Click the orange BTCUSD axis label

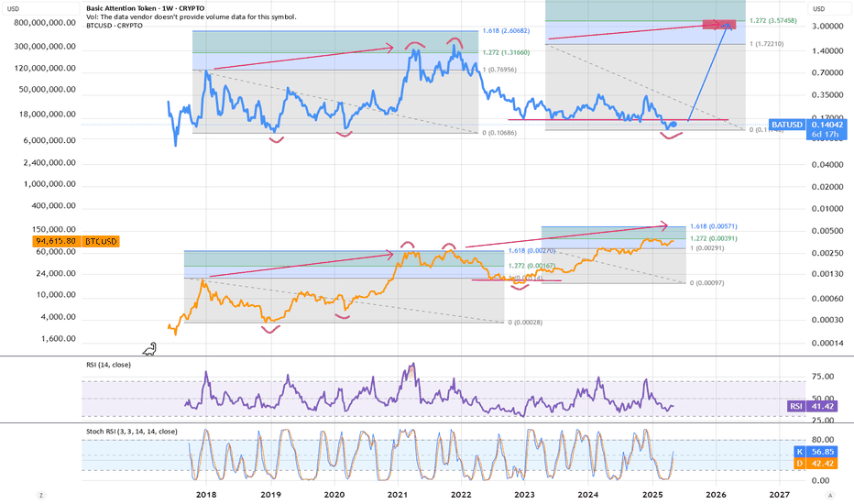coord(101,241)
